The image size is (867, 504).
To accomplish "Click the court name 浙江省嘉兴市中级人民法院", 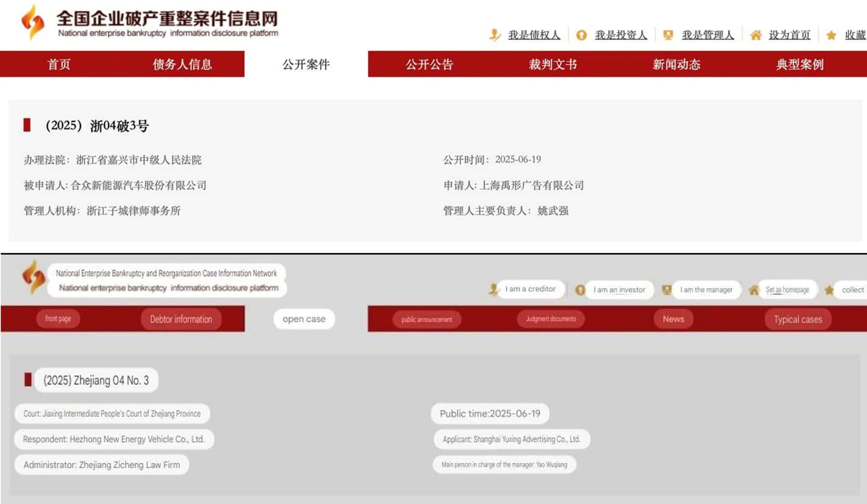I will pos(139,160).
